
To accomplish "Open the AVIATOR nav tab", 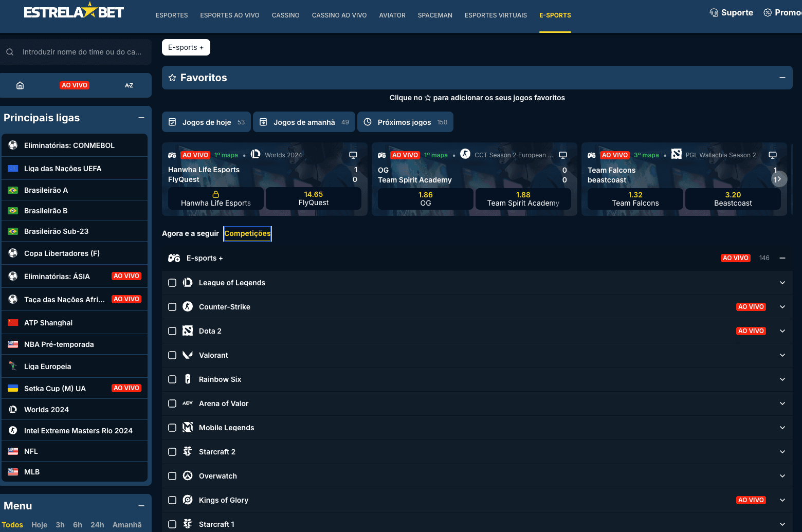I will click(x=392, y=15).
